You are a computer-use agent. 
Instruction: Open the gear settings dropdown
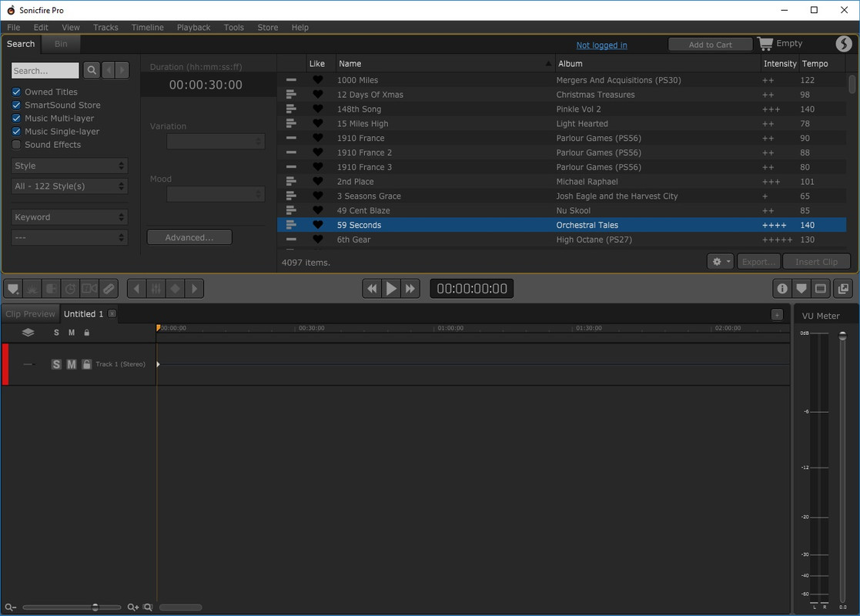(720, 262)
